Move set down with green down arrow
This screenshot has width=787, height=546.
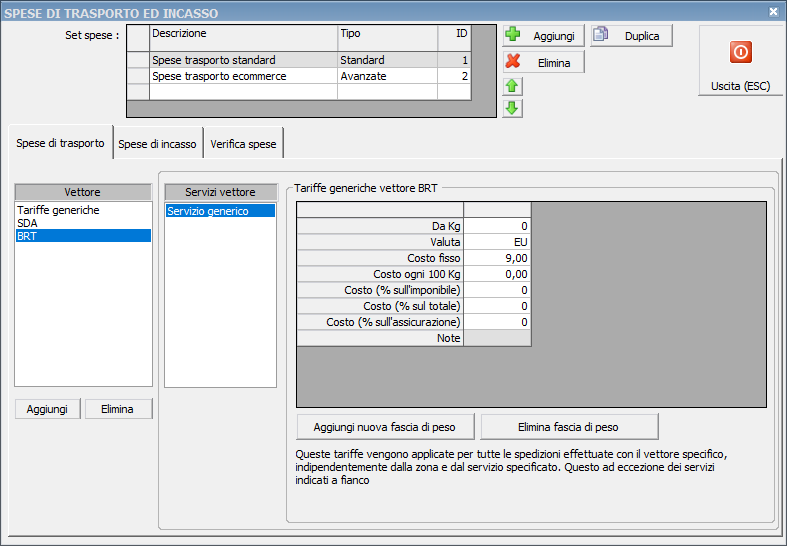512,108
